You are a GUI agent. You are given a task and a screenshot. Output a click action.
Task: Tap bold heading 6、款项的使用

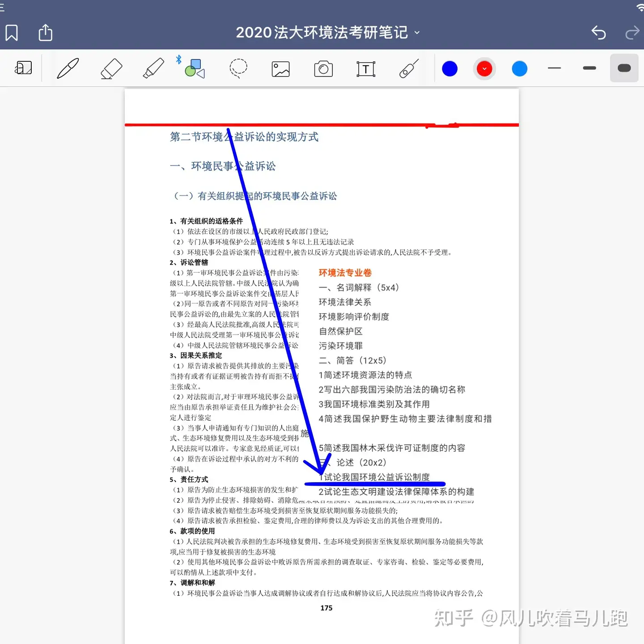point(192,531)
